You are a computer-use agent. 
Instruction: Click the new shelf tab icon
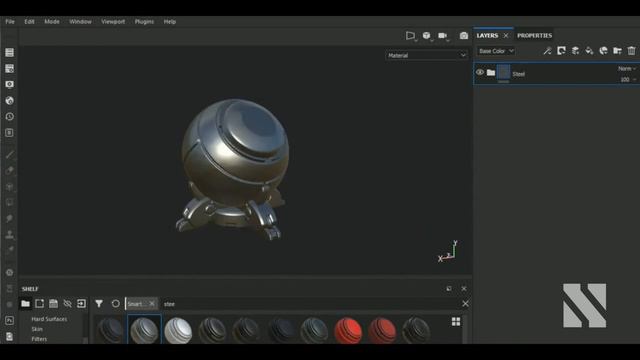tap(39, 303)
